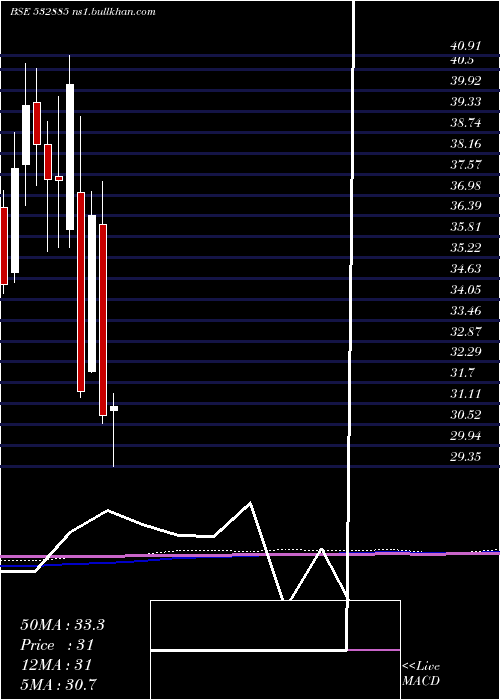Click the 5MA : 30.7 readout
Image resolution: width=500 pixels, height=700 pixels.
pos(59,684)
